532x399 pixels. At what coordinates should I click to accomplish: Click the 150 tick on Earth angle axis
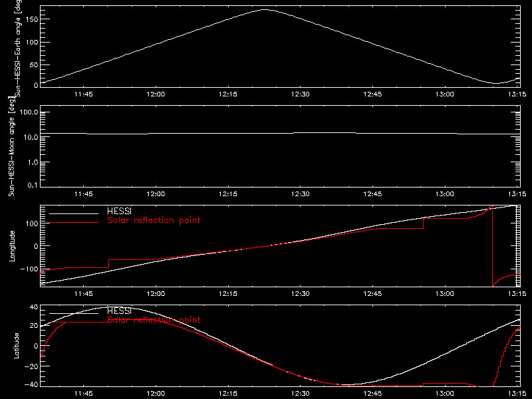tap(31, 19)
